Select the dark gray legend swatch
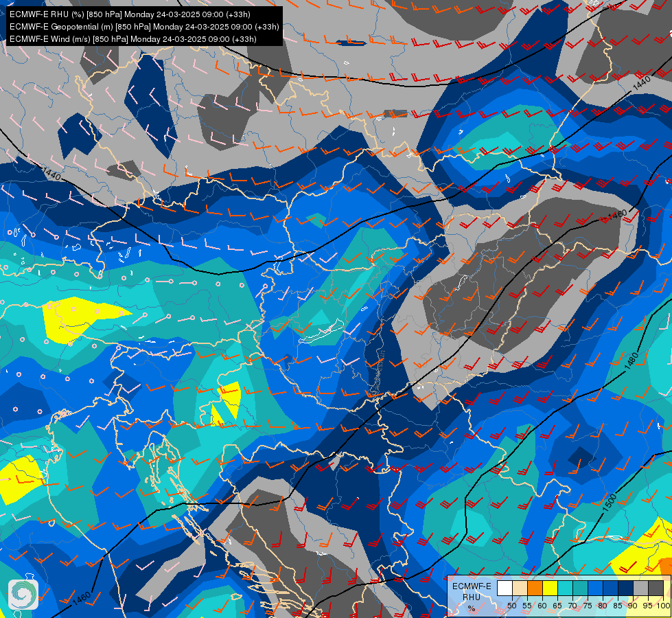This screenshot has width=672, height=618. tap(656, 588)
